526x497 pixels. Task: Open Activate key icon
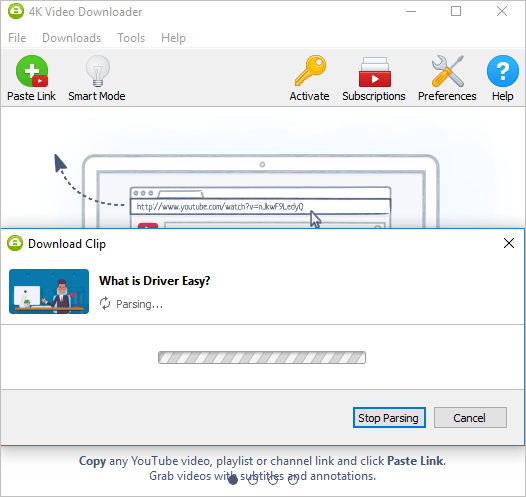pyautogui.click(x=310, y=71)
